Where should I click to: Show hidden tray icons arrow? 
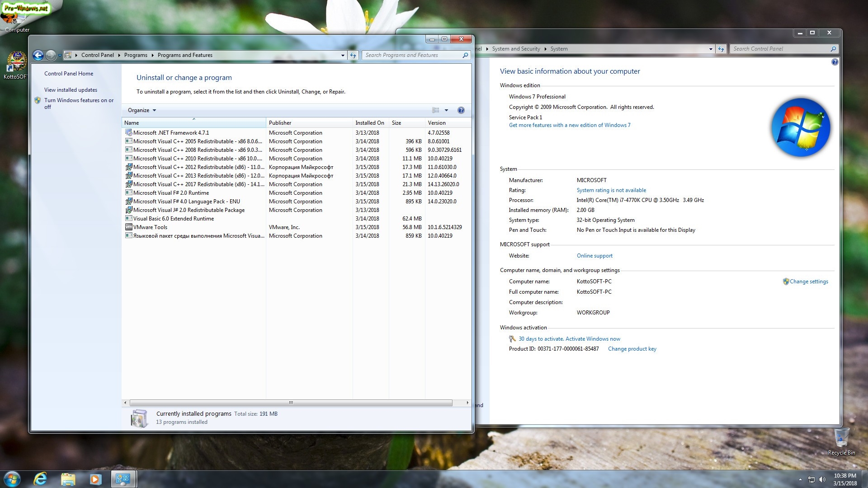point(800,479)
